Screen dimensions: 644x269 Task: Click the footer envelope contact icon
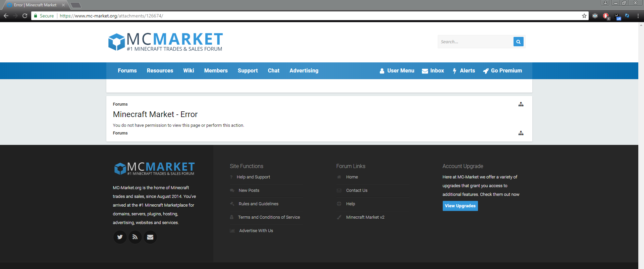click(x=150, y=237)
